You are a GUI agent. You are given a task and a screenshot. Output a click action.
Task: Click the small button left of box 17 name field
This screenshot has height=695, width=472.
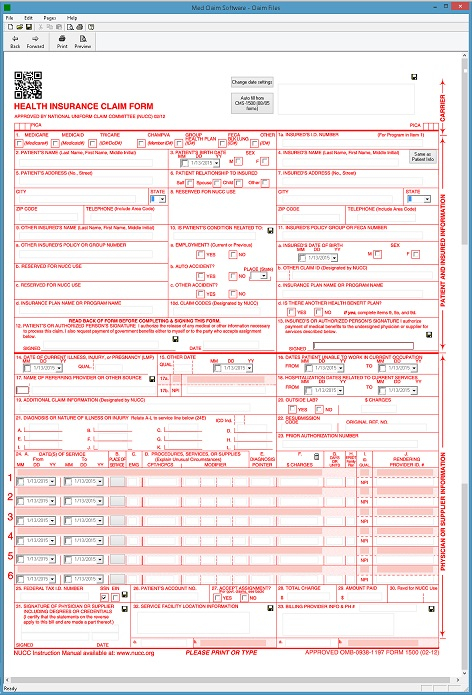pyautogui.click(x=22, y=390)
